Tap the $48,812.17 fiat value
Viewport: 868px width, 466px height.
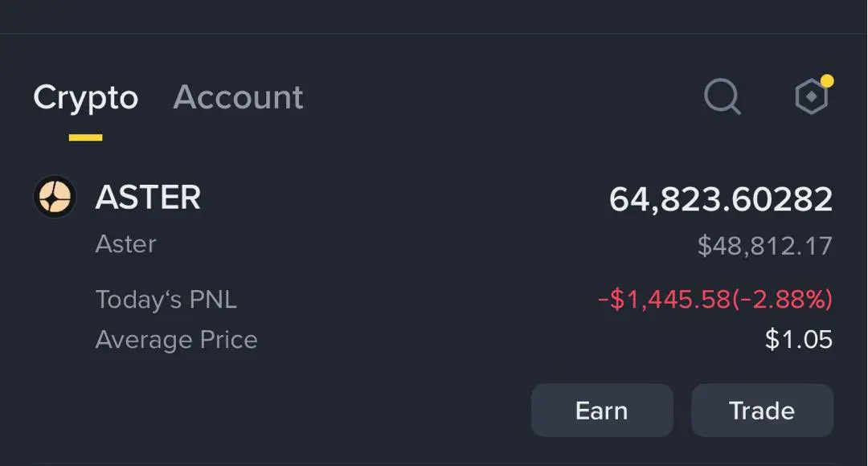coord(764,246)
